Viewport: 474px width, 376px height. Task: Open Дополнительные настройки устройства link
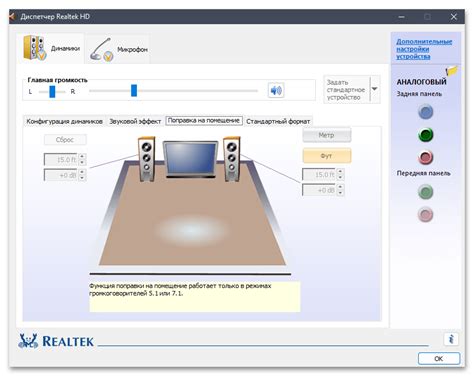[x=424, y=49]
